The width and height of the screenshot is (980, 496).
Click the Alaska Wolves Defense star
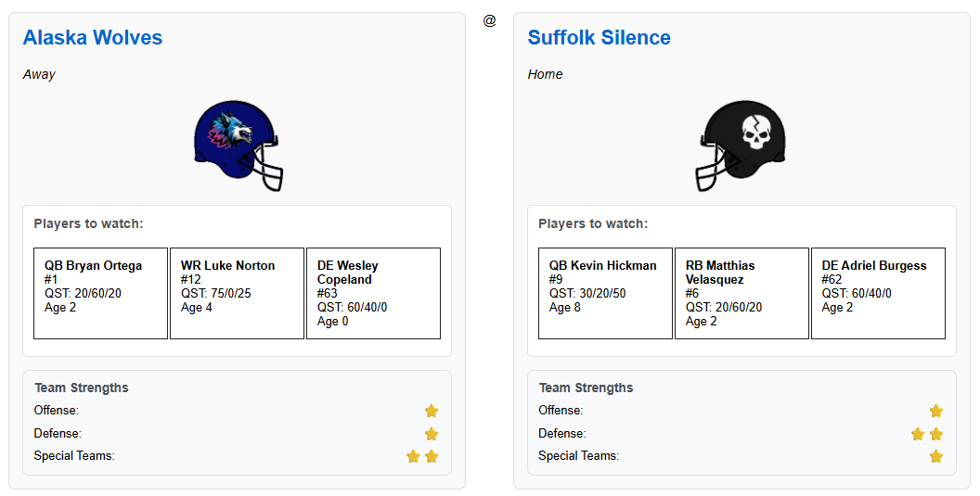point(432,434)
